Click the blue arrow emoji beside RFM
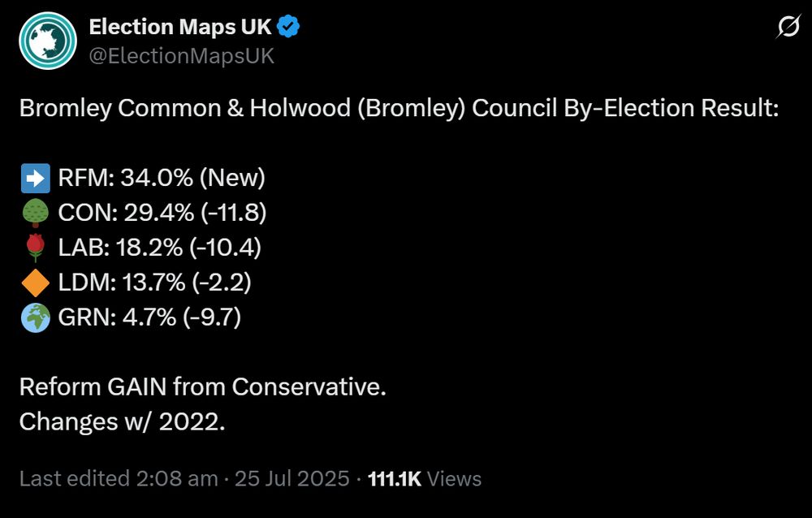 (36, 178)
